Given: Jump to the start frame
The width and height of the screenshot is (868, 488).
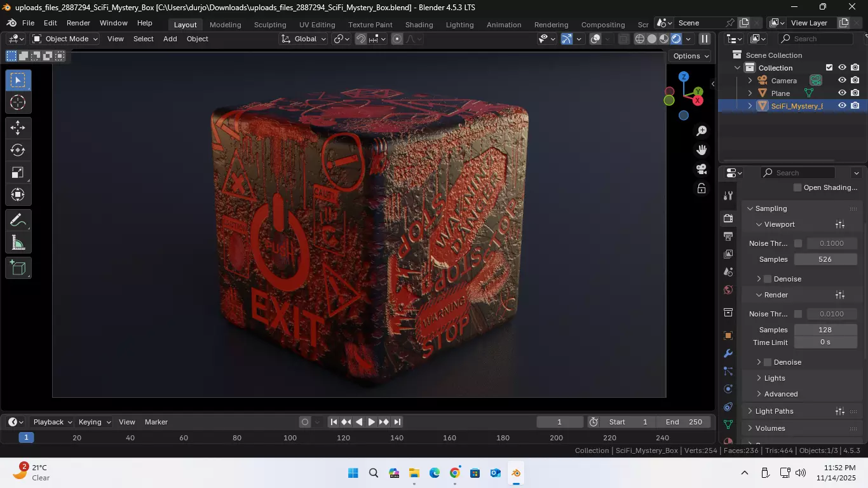Looking at the screenshot, I should pos(334,422).
